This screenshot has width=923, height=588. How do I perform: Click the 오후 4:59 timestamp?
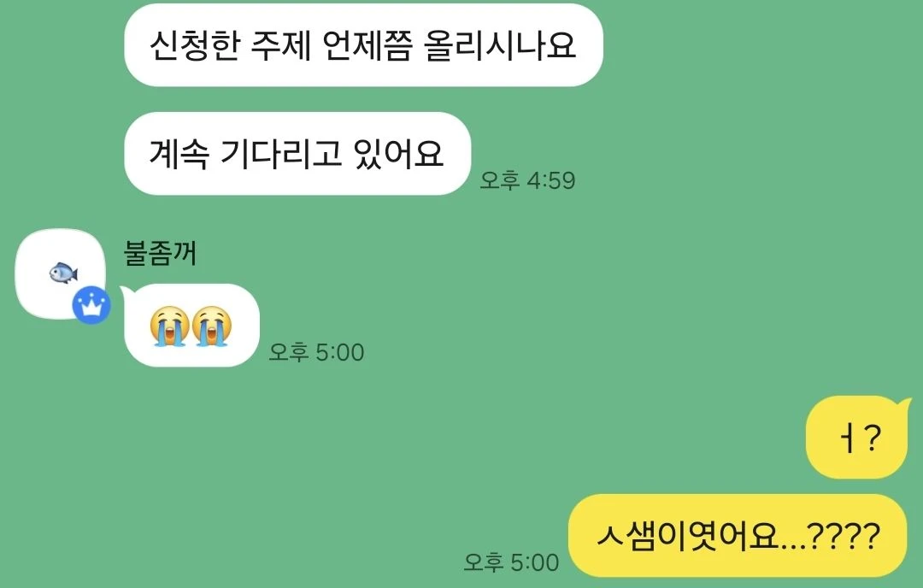pos(527,180)
